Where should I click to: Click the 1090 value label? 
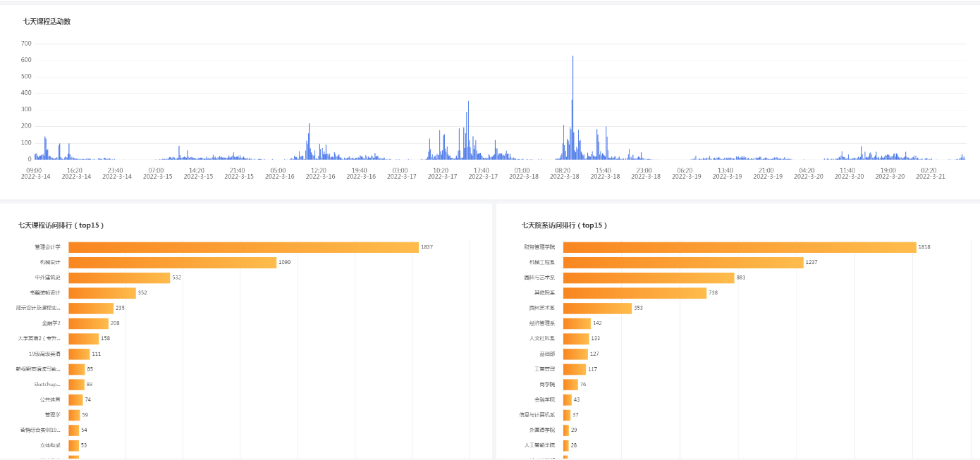[x=284, y=263]
